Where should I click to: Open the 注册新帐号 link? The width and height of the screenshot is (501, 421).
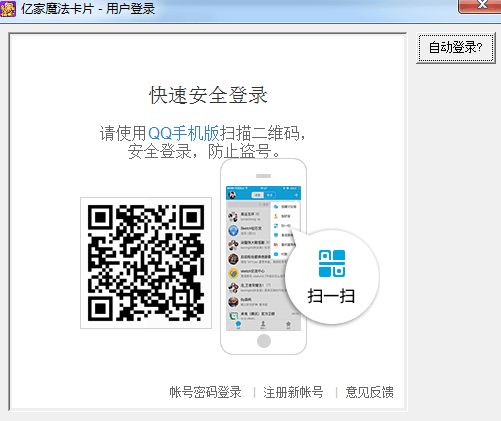point(293,392)
